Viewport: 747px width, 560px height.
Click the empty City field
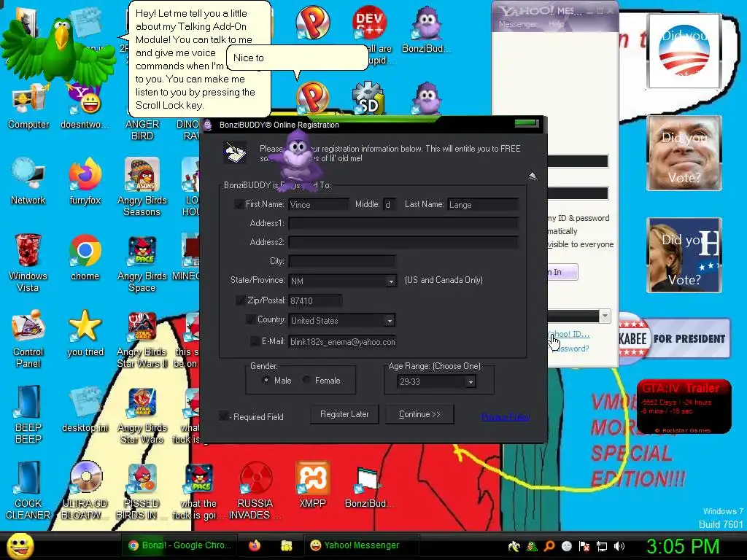(341, 262)
